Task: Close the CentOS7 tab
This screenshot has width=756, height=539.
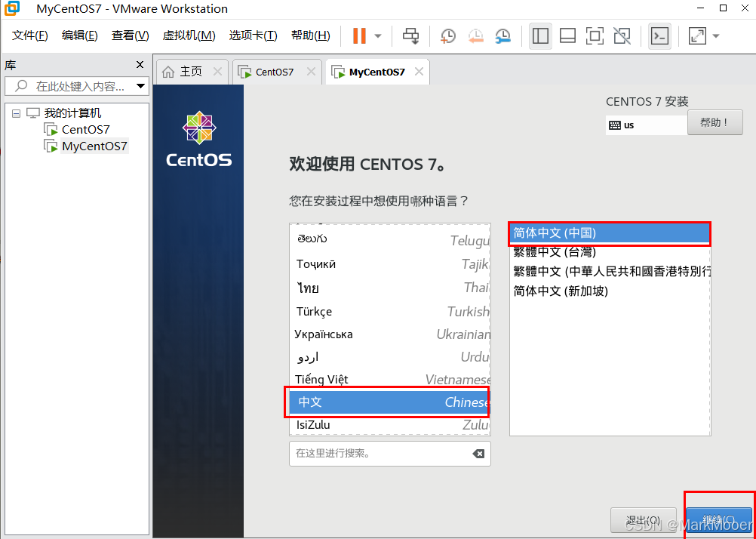Action: click(311, 72)
